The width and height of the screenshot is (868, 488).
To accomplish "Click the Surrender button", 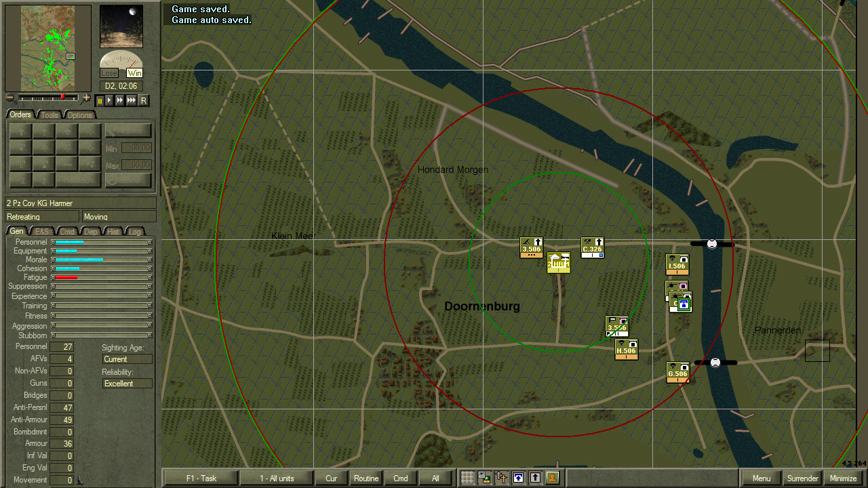I will point(803,478).
